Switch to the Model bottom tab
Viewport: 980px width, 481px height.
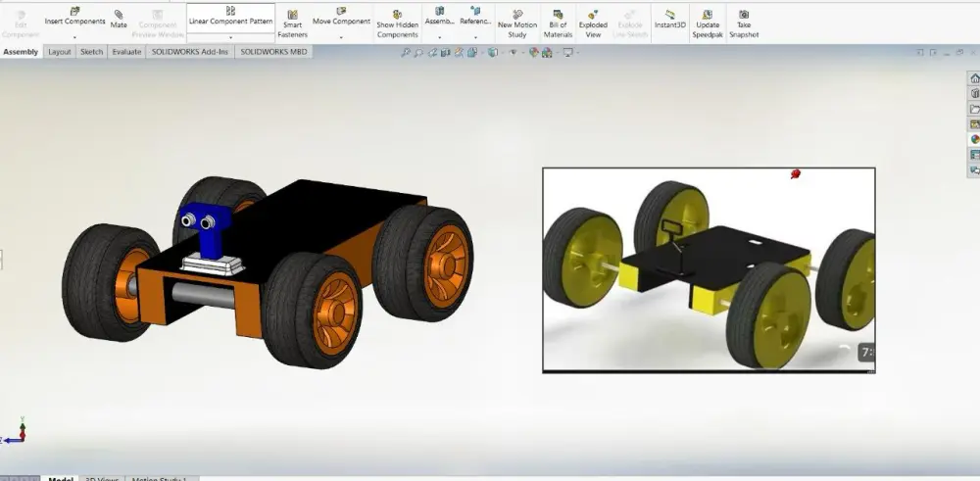[61, 478]
